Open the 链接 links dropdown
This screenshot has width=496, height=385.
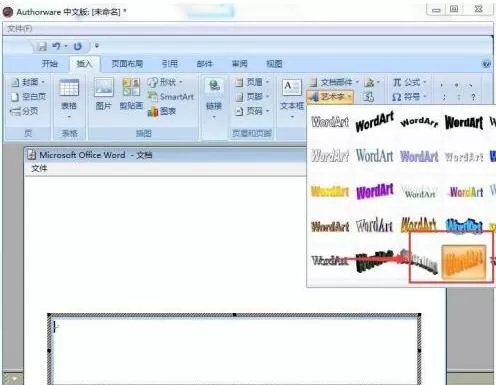214,99
